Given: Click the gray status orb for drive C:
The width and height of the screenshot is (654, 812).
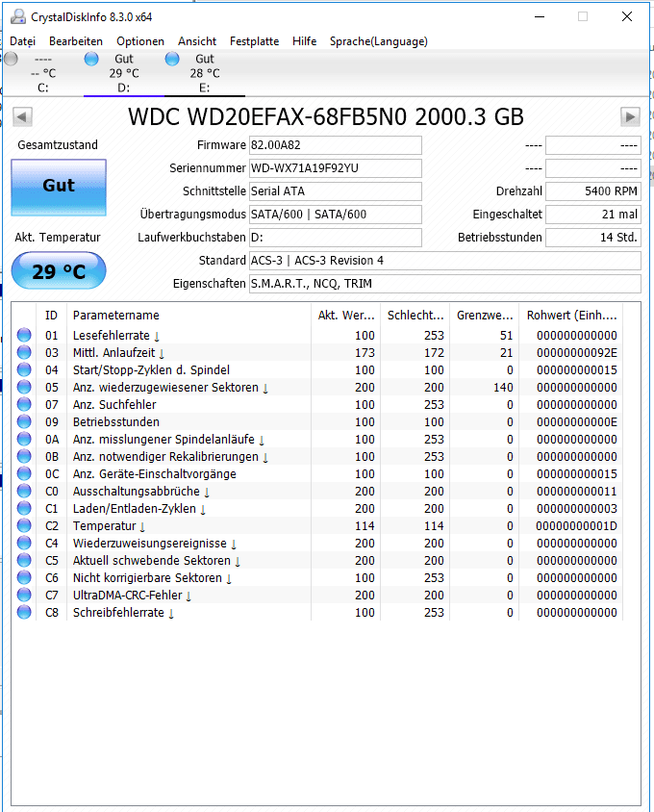Looking at the screenshot, I should pyautogui.click(x=11, y=59).
